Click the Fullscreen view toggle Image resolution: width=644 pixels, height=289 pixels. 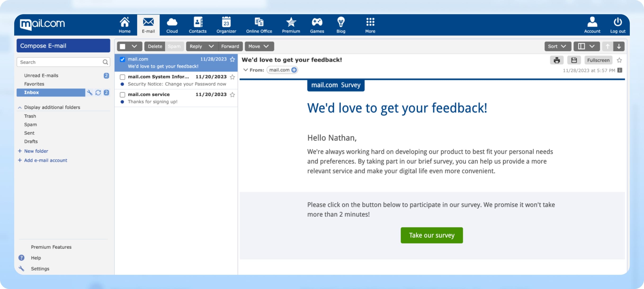point(598,60)
